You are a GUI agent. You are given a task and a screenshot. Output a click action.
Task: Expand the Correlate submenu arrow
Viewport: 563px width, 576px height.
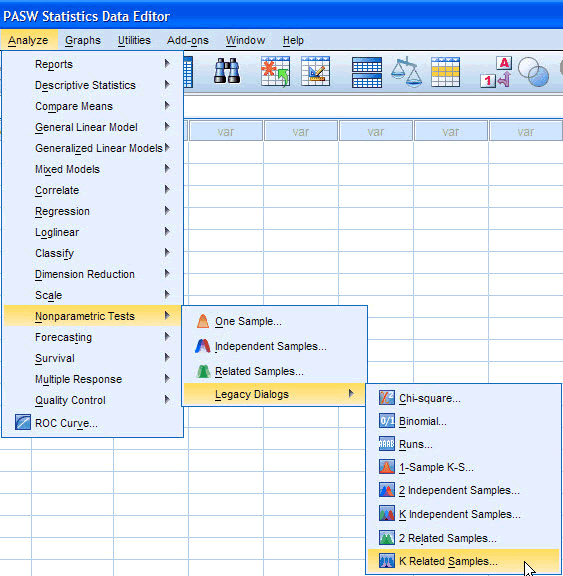tap(167, 190)
